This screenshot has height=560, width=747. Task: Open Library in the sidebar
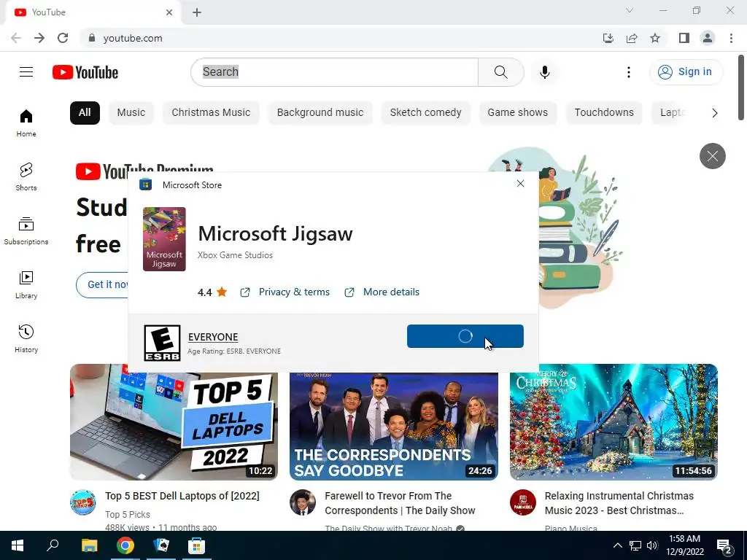(x=26, y=285)
